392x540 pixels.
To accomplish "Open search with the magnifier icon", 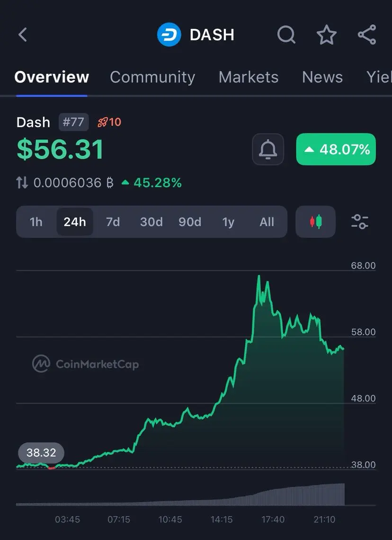I will (x=286, y=35).
